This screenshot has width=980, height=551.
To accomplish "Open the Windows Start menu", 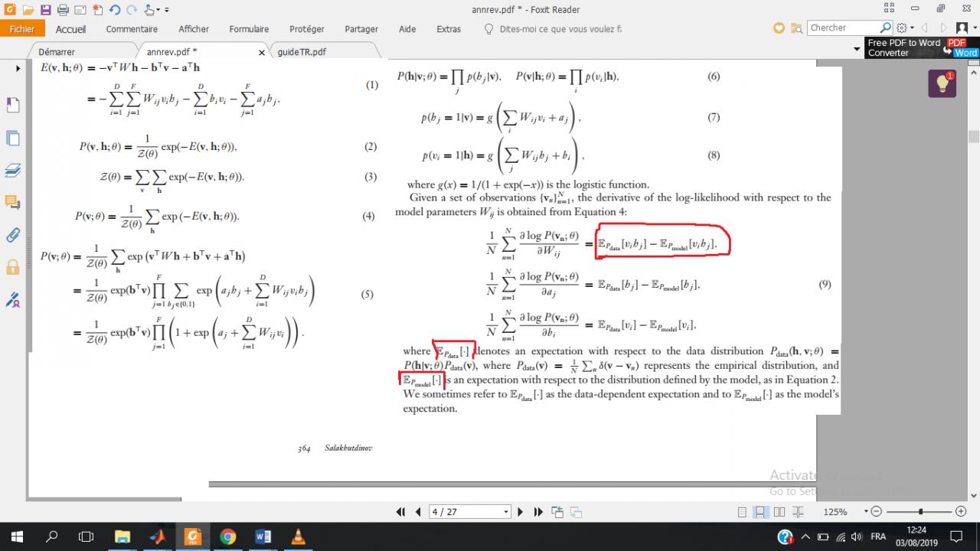I will click(17, 536).
